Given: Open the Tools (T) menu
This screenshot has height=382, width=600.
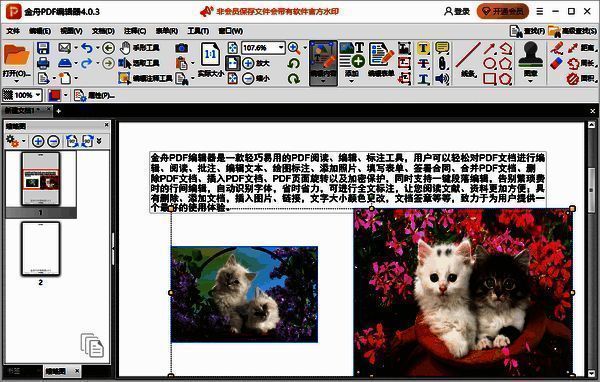Looking at the screenshot, I should 198,31.
